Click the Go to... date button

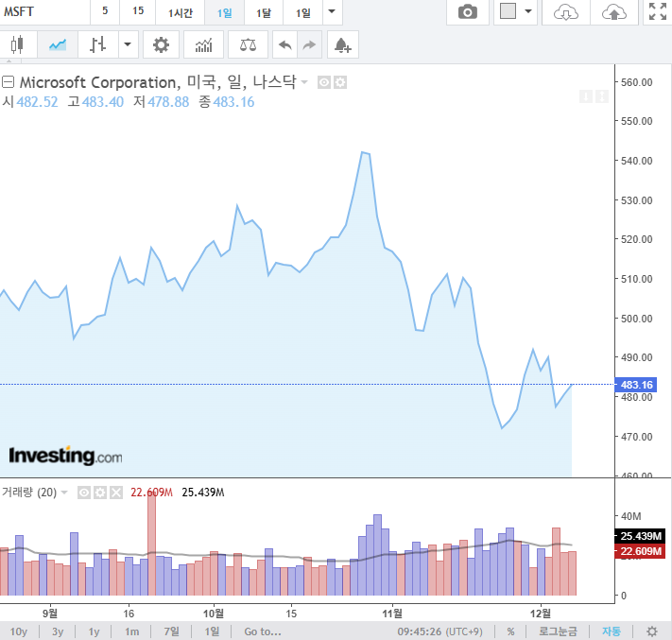tap(262, 631)
